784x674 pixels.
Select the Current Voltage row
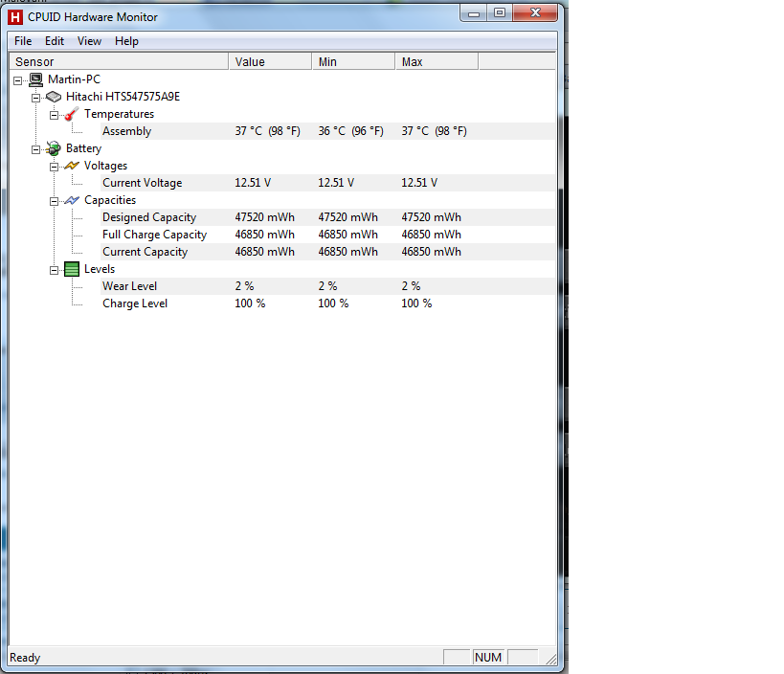[x=328, y=183]
